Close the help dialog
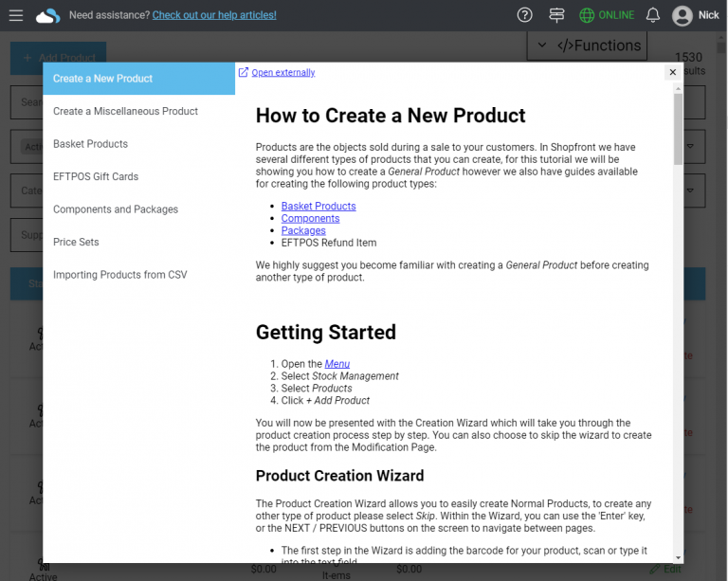This screenshot has width=728, height=581. (673, 72)
